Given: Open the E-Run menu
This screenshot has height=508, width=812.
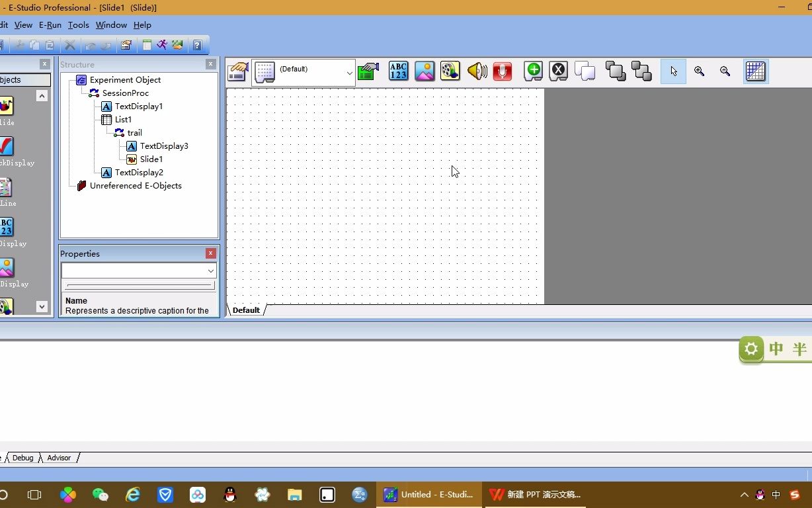Looking at the screenshot, I should point(50,24).
